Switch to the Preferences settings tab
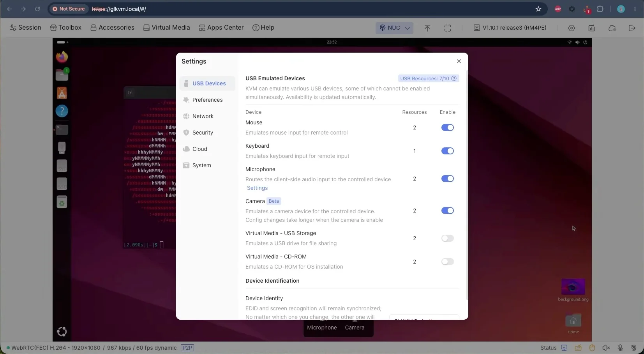The image size is (644, 354). pos(208,100)
